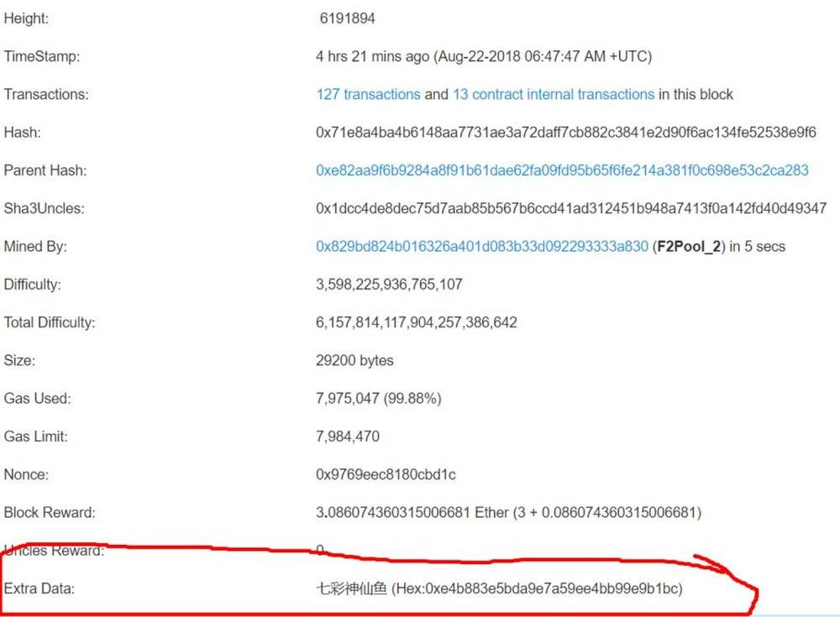The height and width of the screenshot is (617, 840).
Task: Open the 127 transactions link
Action: click(368, 94)
